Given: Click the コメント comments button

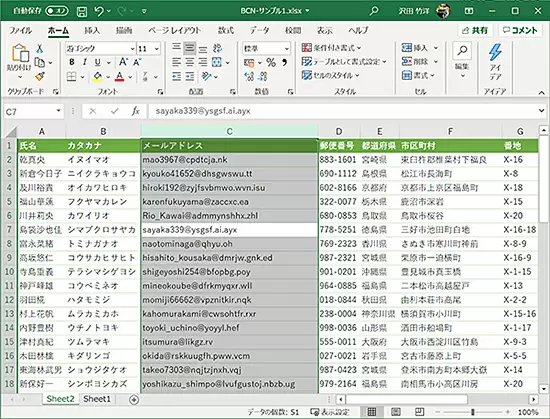Looking at the screenshot, I should pyautogui.click(x=520, y=31).
